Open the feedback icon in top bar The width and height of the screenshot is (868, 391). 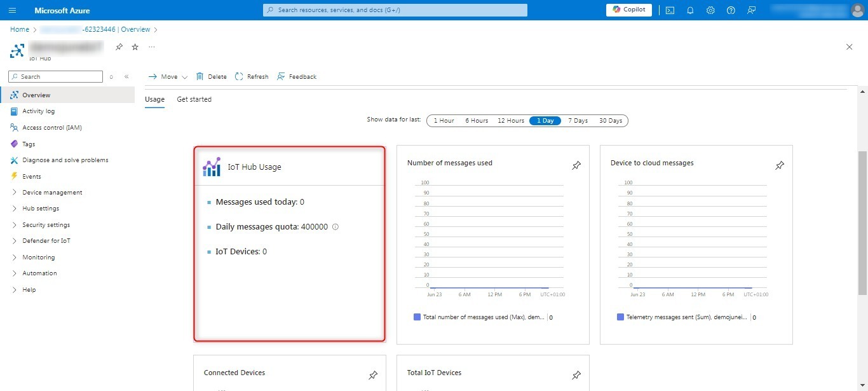click(751, 10)
